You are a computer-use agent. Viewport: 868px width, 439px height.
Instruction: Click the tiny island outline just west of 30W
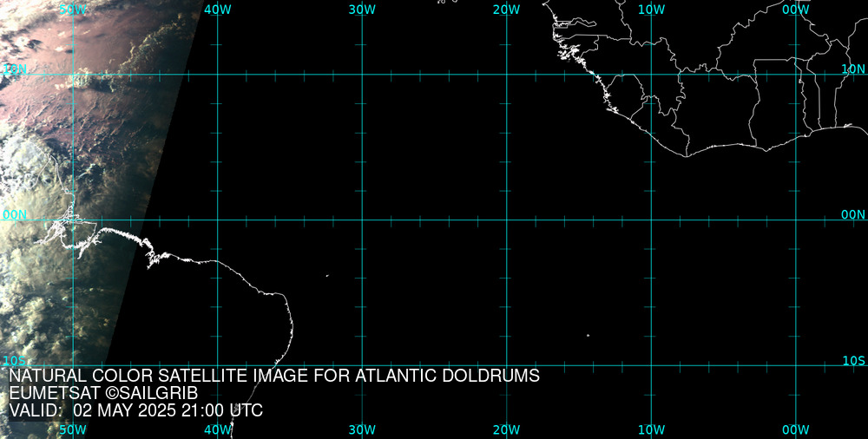[x=327, y=275]
